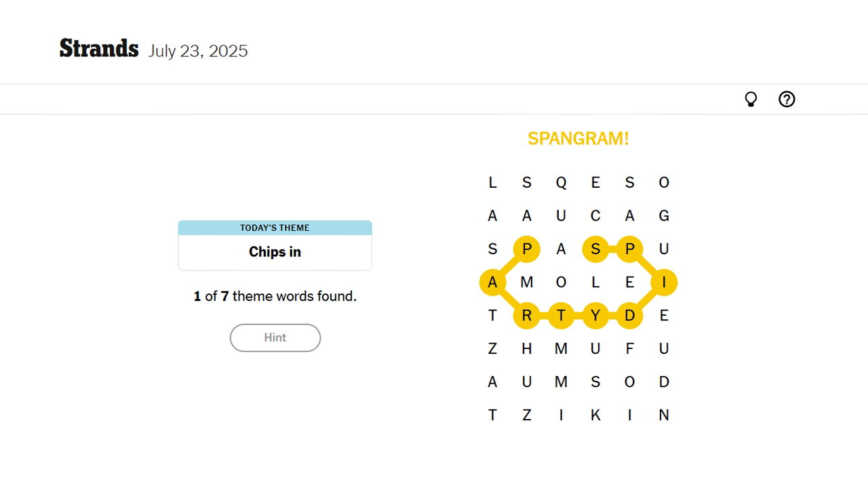Click the Strands logo
868x488 pixels.
click(99, 49)
